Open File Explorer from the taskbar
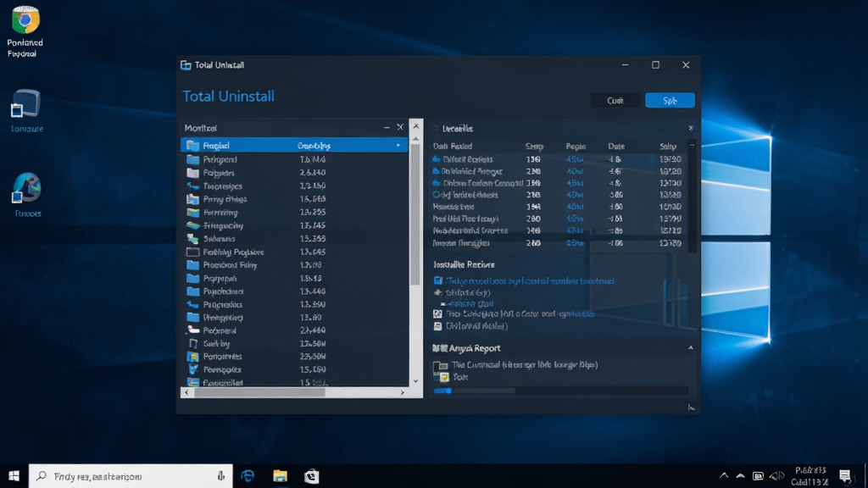This screenshot has width=868, height=488. pyautogui.click(x=280, y=476)
